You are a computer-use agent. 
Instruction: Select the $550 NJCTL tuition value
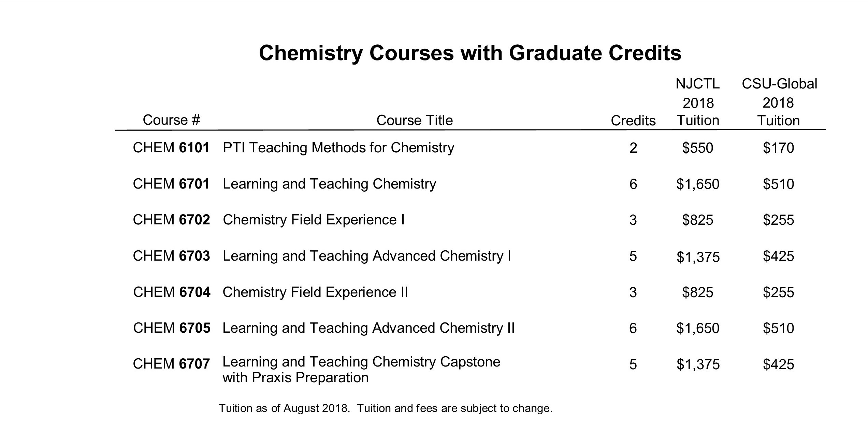(698, 148)
